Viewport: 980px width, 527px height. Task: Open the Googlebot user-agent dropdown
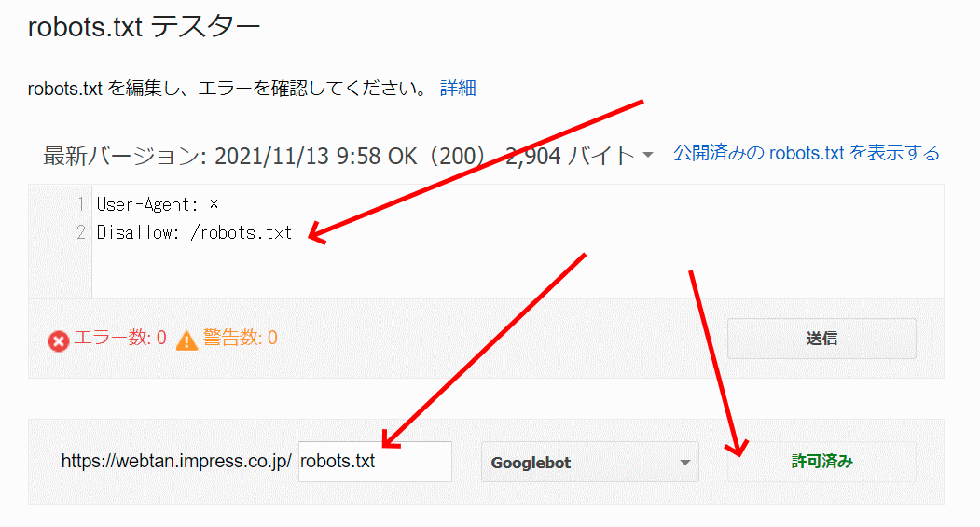[x=590, y=462]
